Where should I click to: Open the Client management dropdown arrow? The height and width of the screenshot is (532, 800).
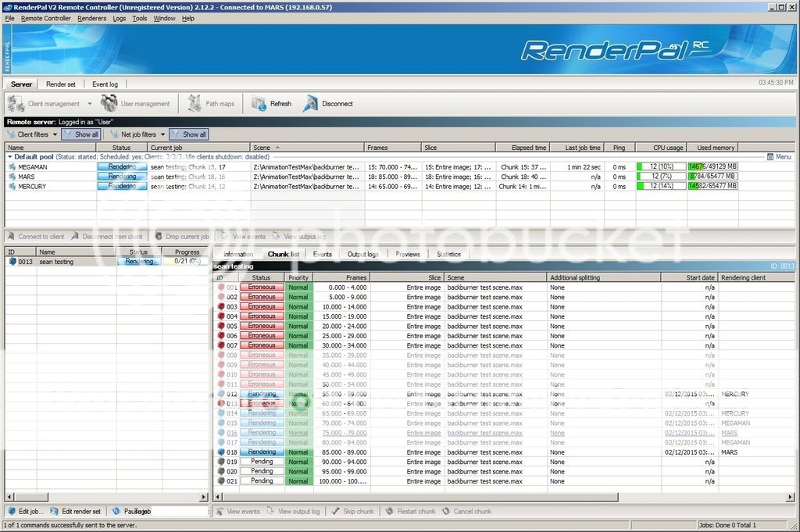click(x=90, y=104)
